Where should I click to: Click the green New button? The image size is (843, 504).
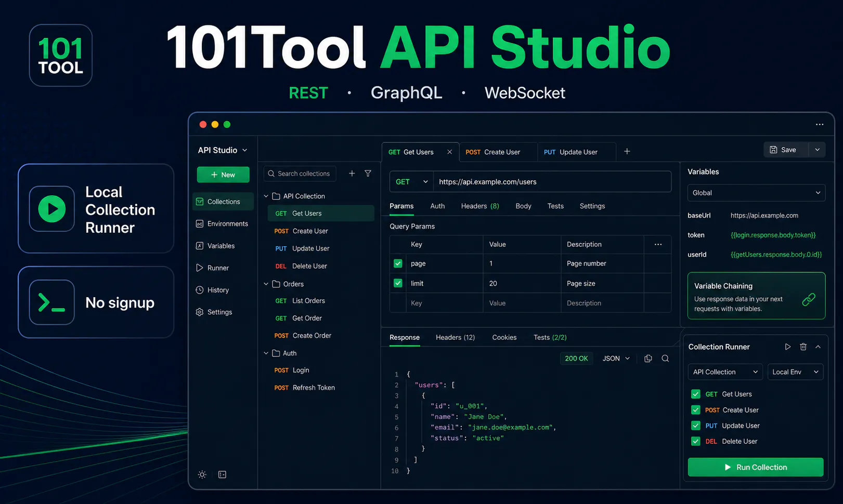[x=223, y=175]
